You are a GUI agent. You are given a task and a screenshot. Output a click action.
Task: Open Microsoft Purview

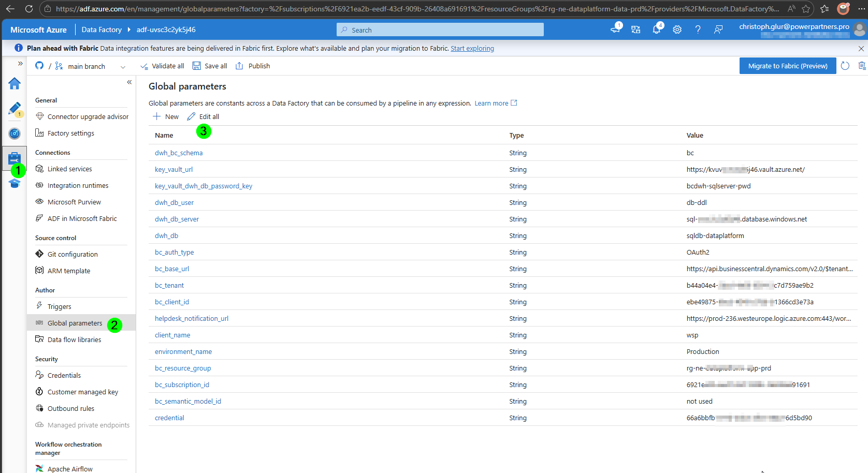[x=68, y=202]
